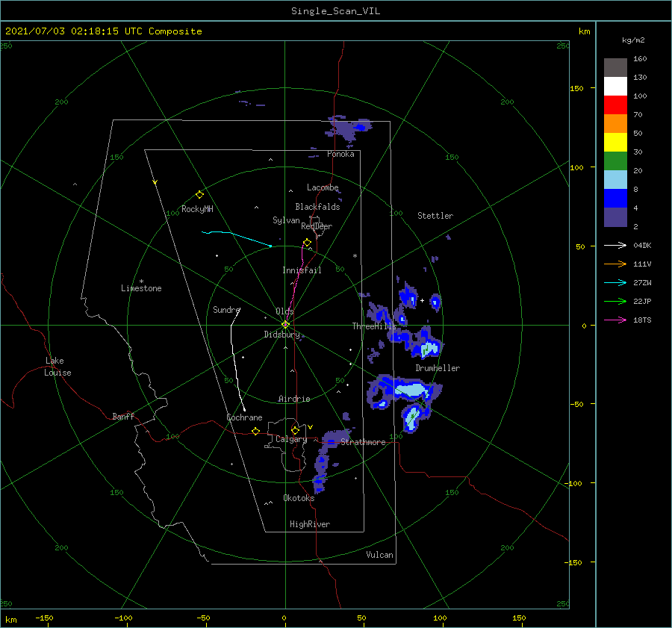Click the Cochrane town label

tap(244, 417)
